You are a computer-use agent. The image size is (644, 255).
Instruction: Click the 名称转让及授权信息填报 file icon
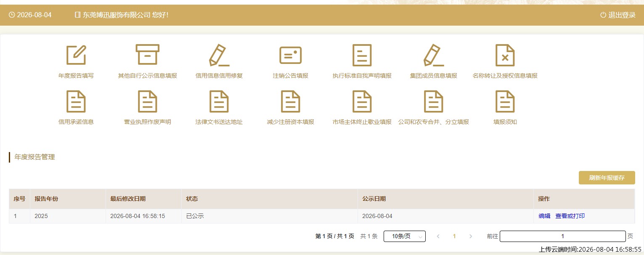point(505,55)
